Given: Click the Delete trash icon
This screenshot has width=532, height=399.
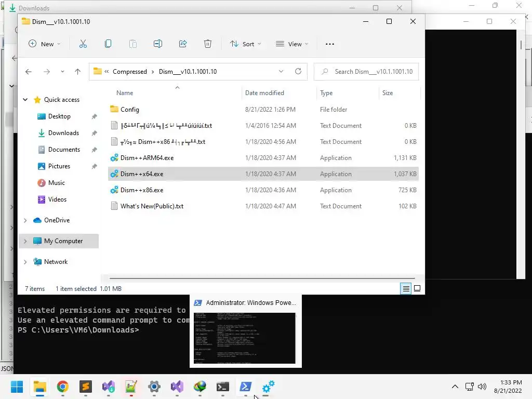Looking at the screenshot, I should point(208,44).
